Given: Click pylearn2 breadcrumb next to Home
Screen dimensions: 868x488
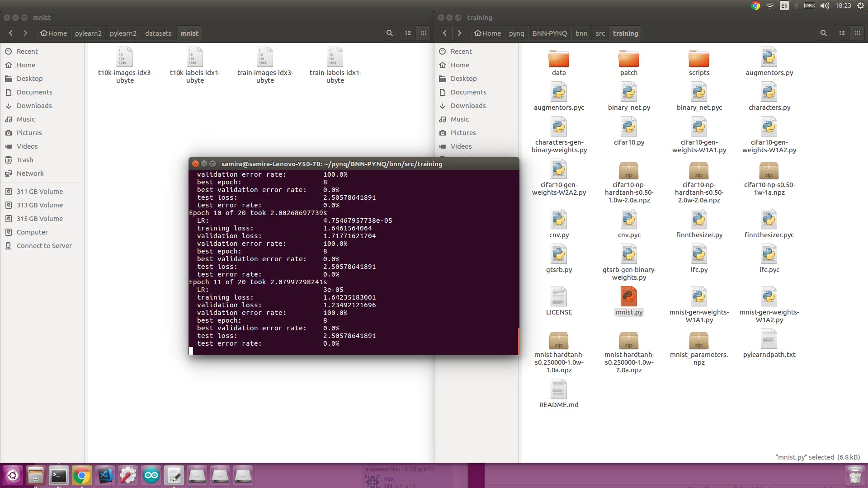Looking at the screenshot, I should point(88,33).
